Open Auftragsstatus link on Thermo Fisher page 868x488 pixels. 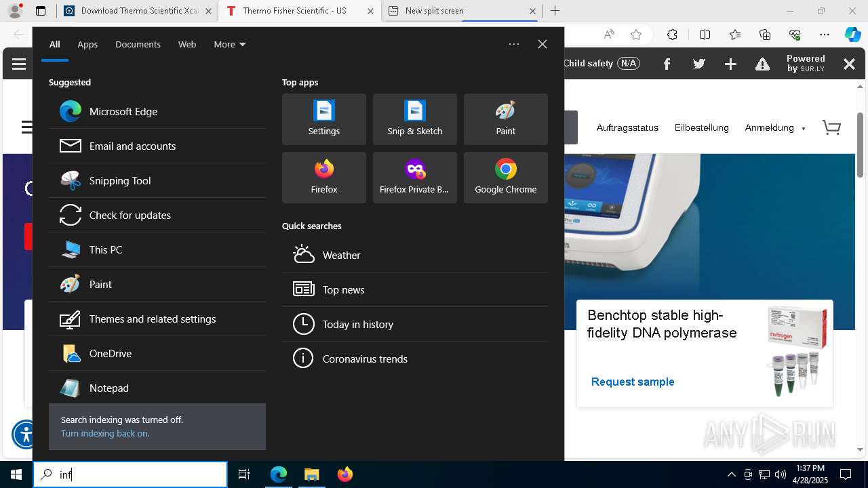pyautogui.click(x=627, y=127)
